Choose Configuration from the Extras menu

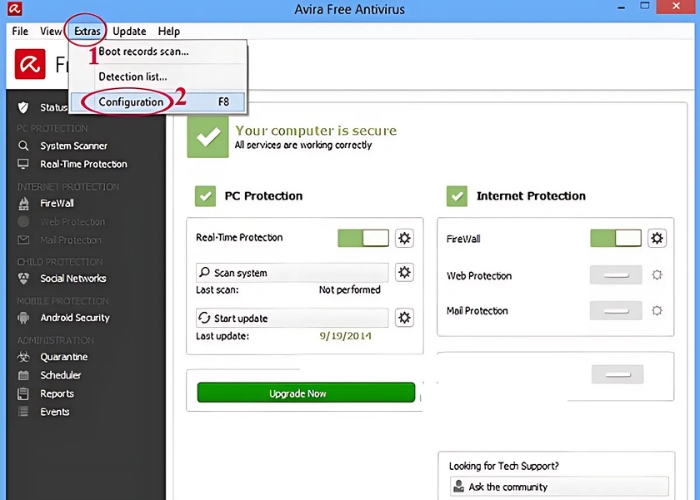click(130, 102)
